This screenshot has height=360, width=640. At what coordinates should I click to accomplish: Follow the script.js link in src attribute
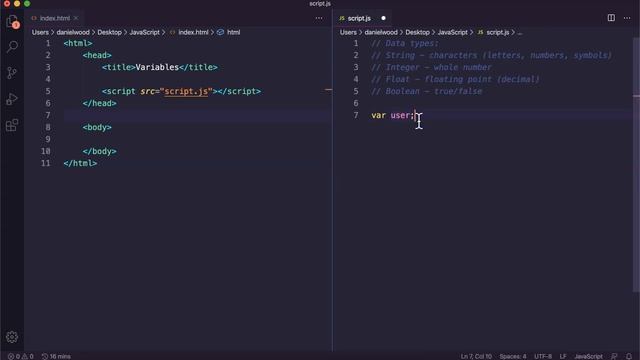tap(186, 91)
